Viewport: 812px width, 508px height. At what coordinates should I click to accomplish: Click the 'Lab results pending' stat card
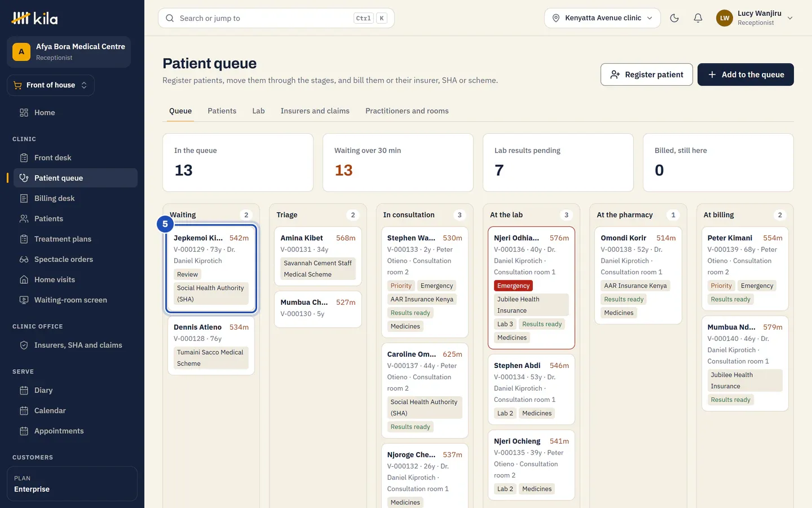point(558,163)
